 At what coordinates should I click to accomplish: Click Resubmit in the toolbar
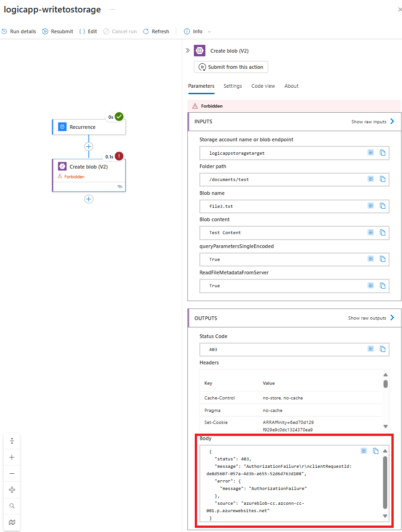pyautogui.click(x=58, y=31)
